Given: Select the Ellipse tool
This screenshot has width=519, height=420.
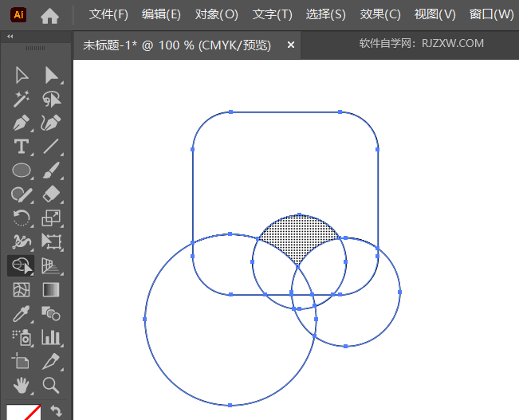Looking at the screenshot, I should [x=22, y=171].
